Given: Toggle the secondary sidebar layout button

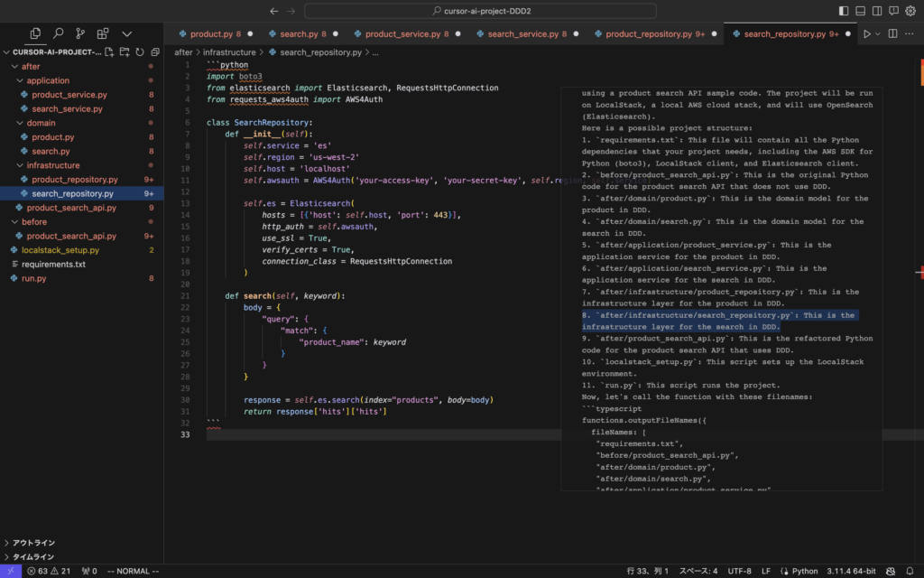Looking at the screenshot, I should coord(877,11).
